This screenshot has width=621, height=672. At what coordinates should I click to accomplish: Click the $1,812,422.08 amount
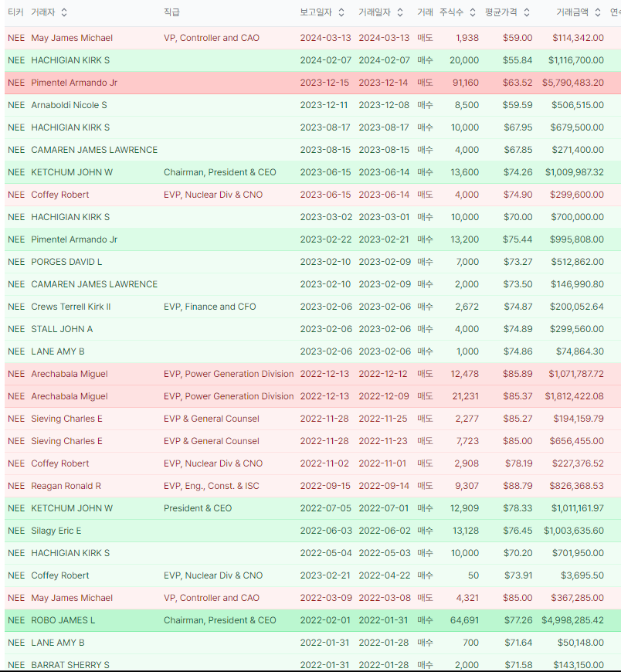coord(575,396)
